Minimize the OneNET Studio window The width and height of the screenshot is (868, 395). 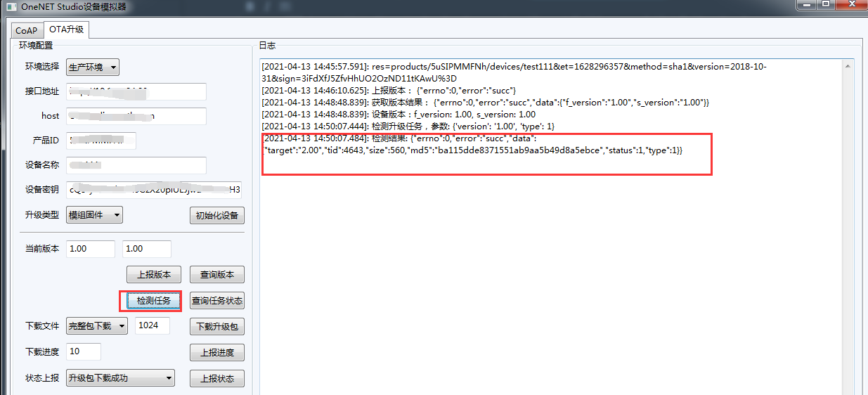(x=806, y=4)
